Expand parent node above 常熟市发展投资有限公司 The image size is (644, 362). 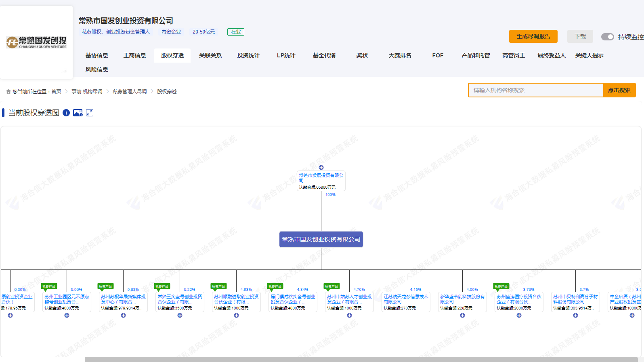point(321,167)
